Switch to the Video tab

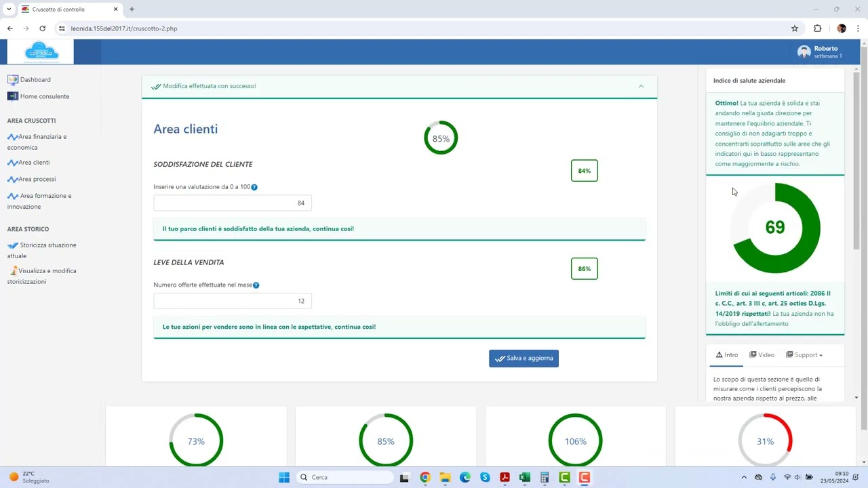tap(762, 355)
